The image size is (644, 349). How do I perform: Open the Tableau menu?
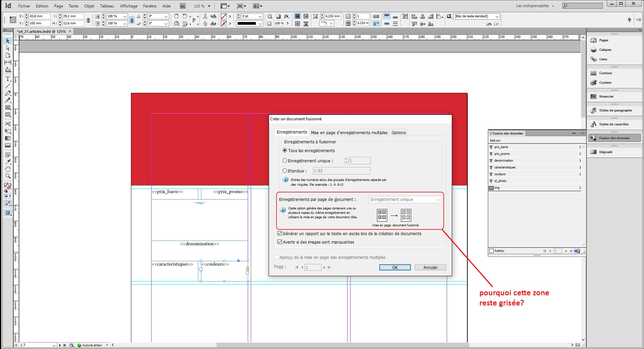point(107,6)
